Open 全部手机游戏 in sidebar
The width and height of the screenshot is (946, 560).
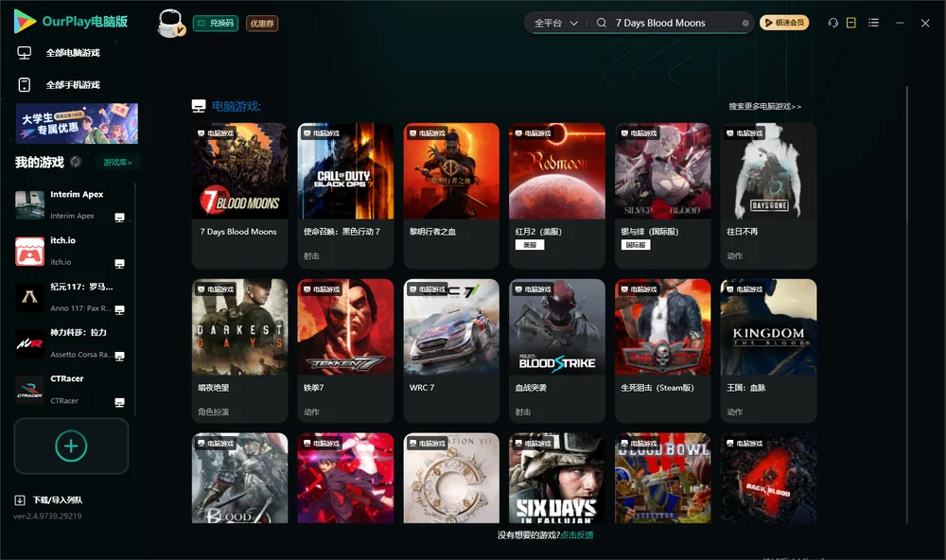point(73,84)
